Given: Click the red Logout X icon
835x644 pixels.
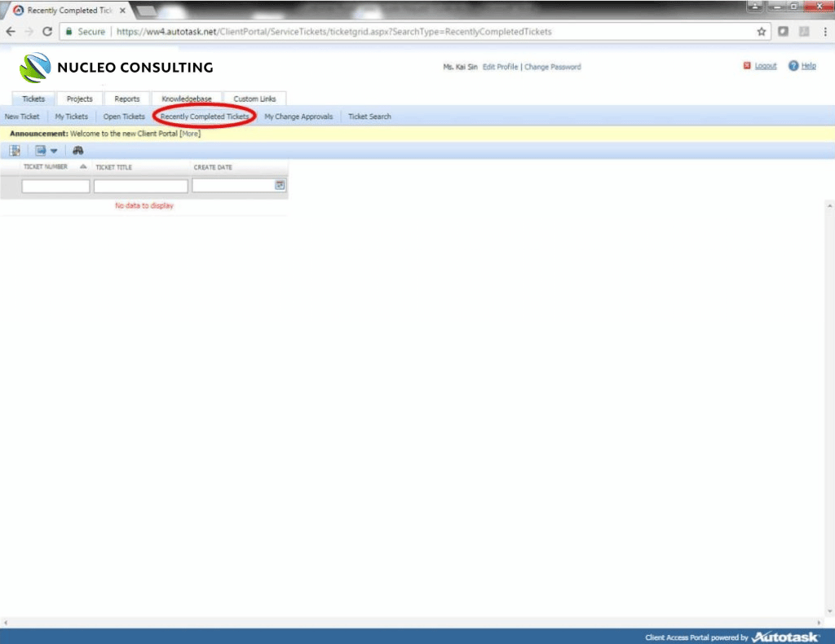Looking at the screenshot, I should click(746, 66).
